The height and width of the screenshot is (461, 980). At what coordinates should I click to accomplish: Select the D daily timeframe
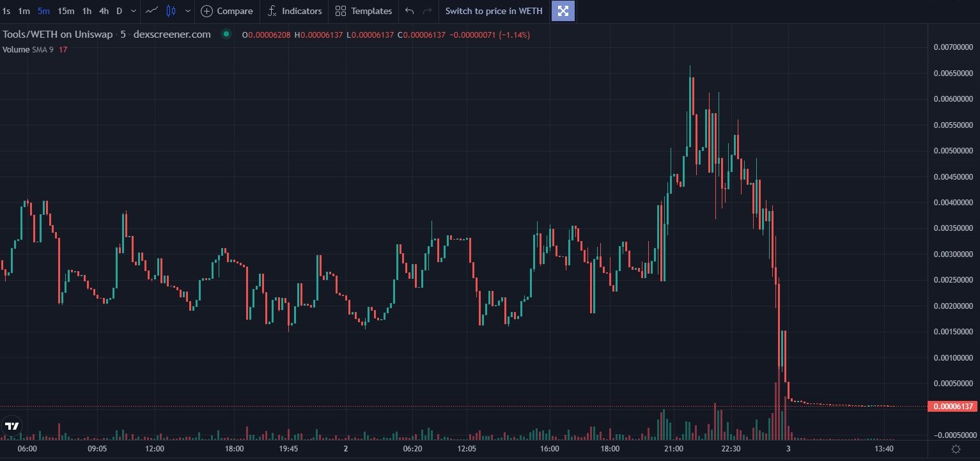pyautogui.click(x=119, y=11)
